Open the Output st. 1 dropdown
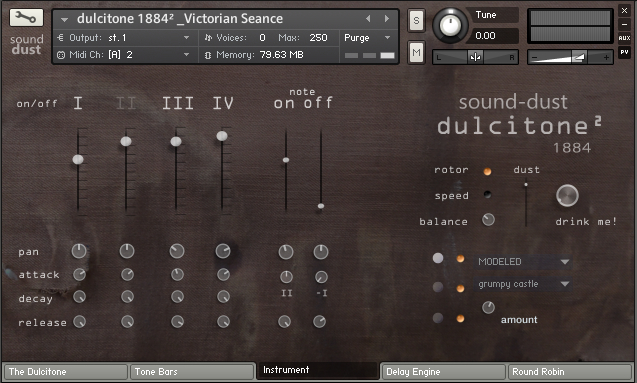This screenshot has height=383, width=637. tap(186, 38)
